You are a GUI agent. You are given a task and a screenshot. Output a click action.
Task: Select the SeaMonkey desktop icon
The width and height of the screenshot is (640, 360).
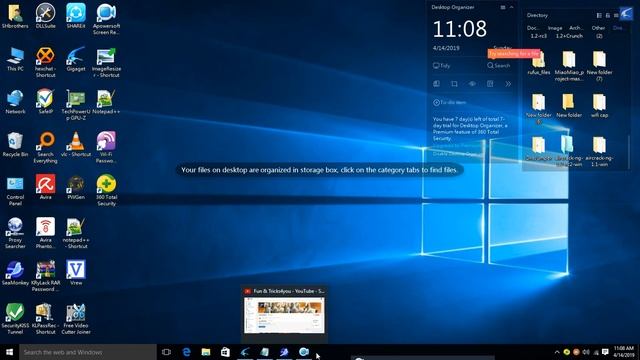pyautogui.click(x=15, y=273)
